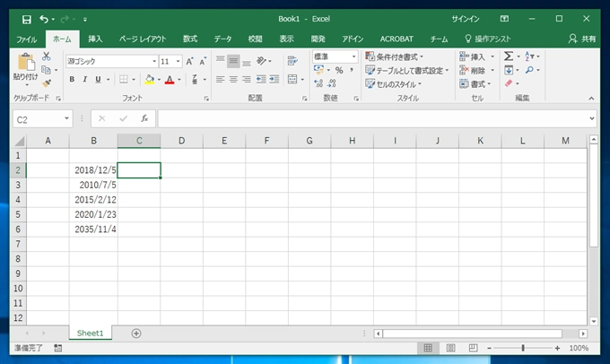Click the Copy icon
The width and height of the screenshot is (610, 364).
click(x=47, y=70)
